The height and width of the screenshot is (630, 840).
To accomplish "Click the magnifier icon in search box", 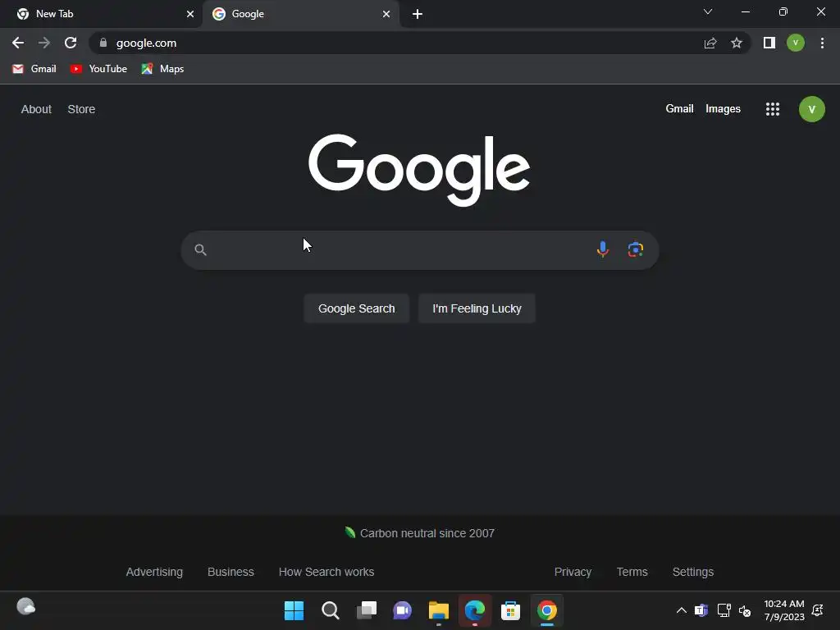I will click(200, 249).
